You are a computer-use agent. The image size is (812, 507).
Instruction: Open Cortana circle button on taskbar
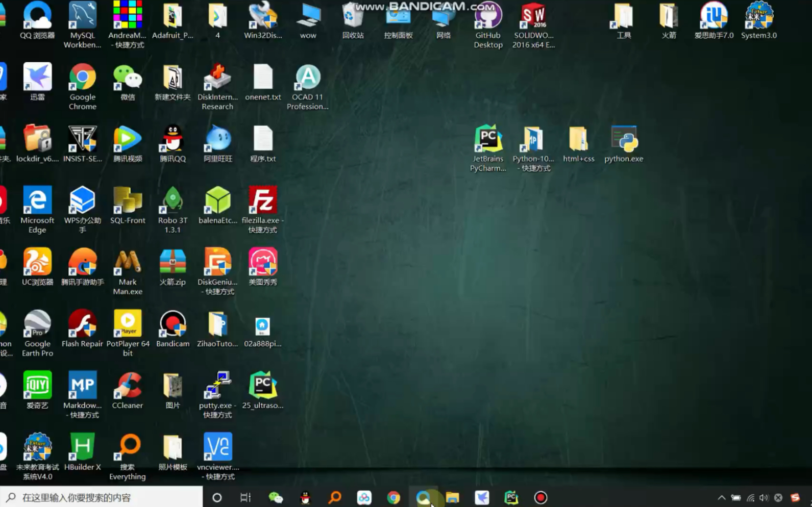click(x=217, y=497)
